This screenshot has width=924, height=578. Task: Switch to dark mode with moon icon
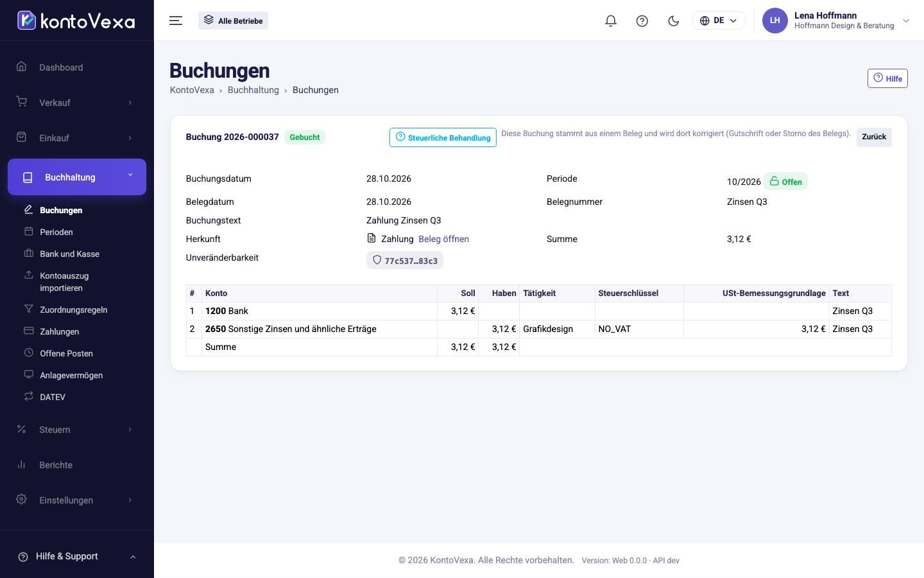pyautogui.click(x=673, y=21)
